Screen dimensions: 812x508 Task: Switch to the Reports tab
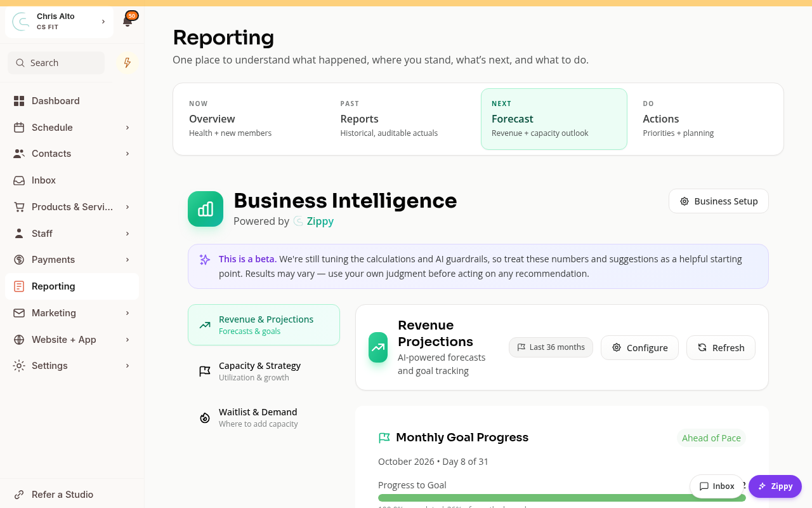pos(402,119)
